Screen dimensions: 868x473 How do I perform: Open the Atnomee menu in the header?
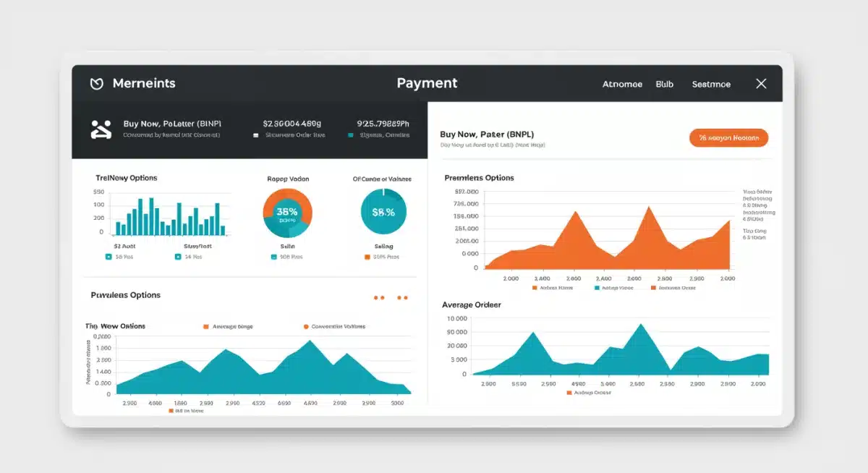click(x=622, y=84)
